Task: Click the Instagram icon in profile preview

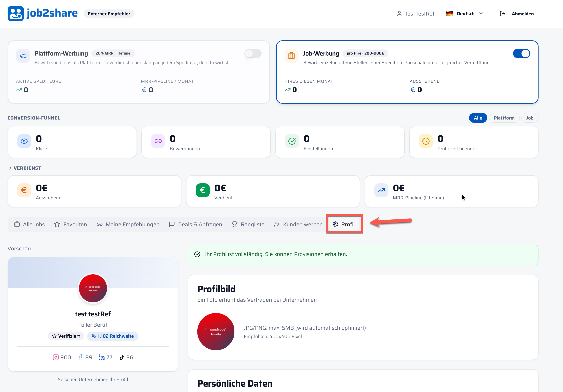Action: (56, 357)
